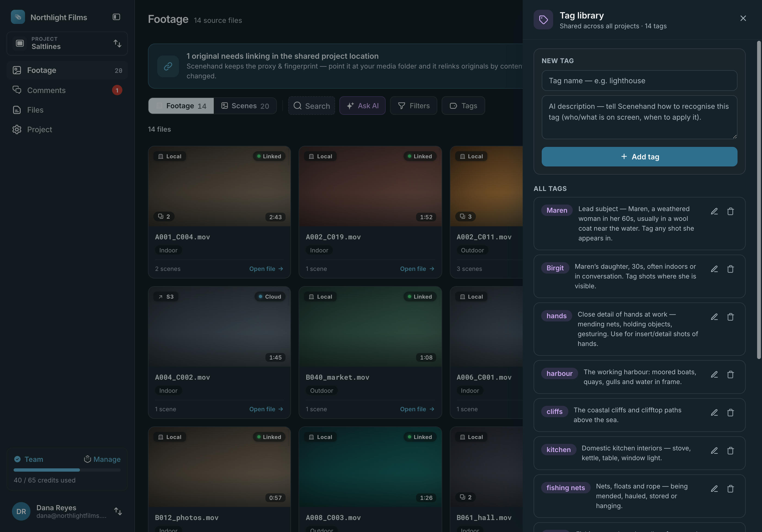Open the Tags button in the toolbar

pyautogui.click(x=463, y=106)
